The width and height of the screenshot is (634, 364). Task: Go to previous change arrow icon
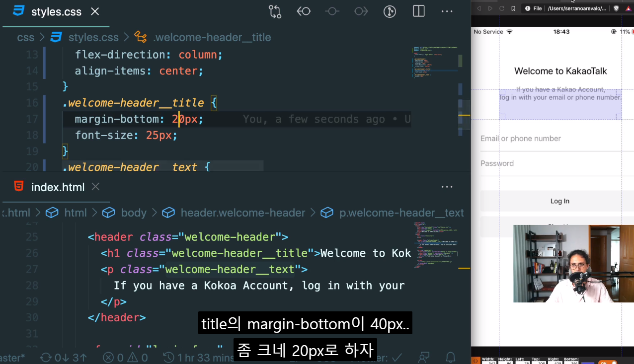click(304, 11)
